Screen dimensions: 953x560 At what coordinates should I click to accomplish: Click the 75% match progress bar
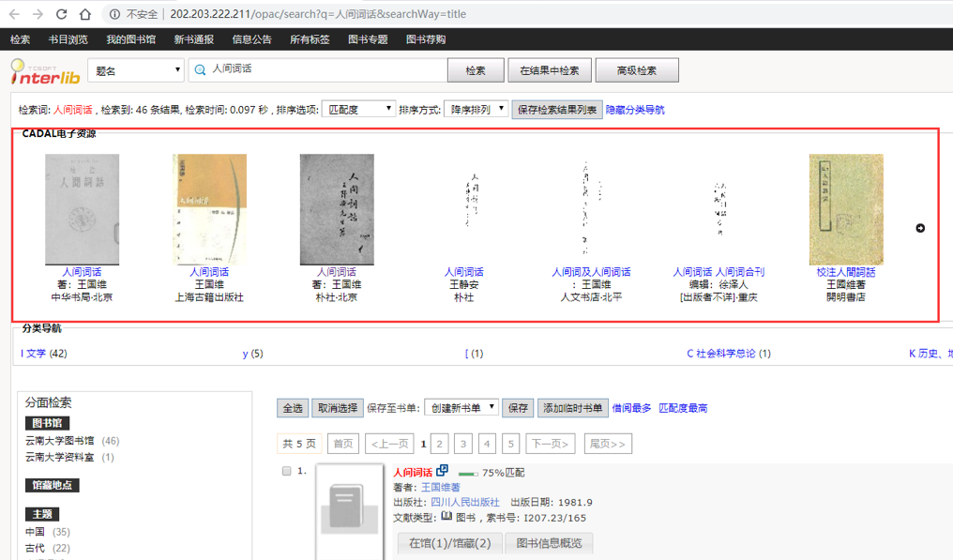(468, 474)
